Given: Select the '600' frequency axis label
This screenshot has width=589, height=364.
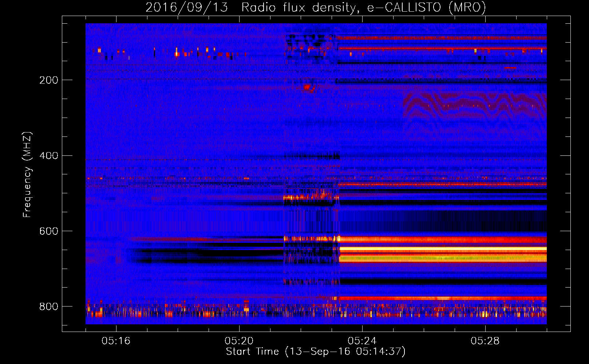Looking at the screenshot, I should [49, 232].
